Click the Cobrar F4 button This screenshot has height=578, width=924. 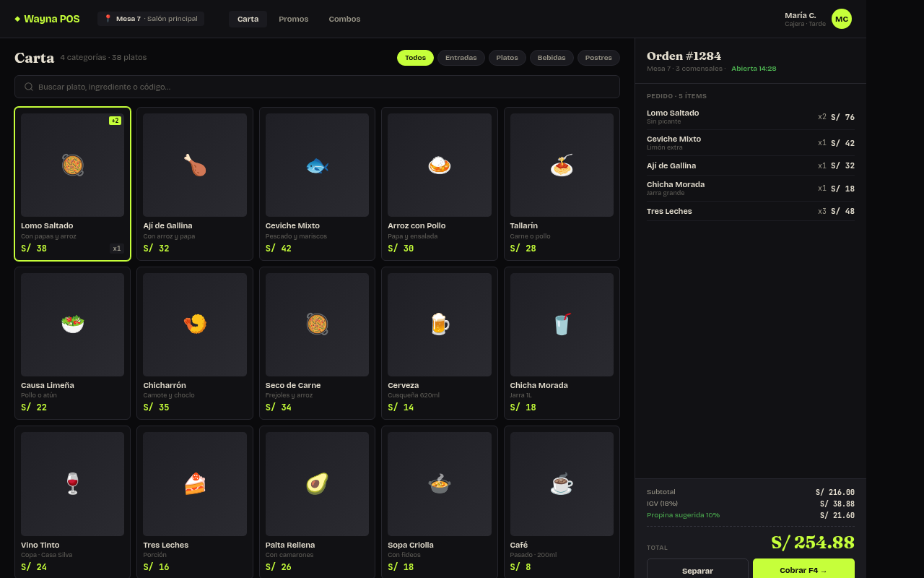pos(803,570)
